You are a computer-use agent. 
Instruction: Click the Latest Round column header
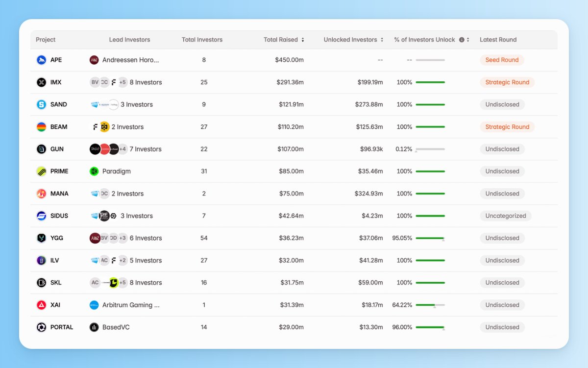498,40
